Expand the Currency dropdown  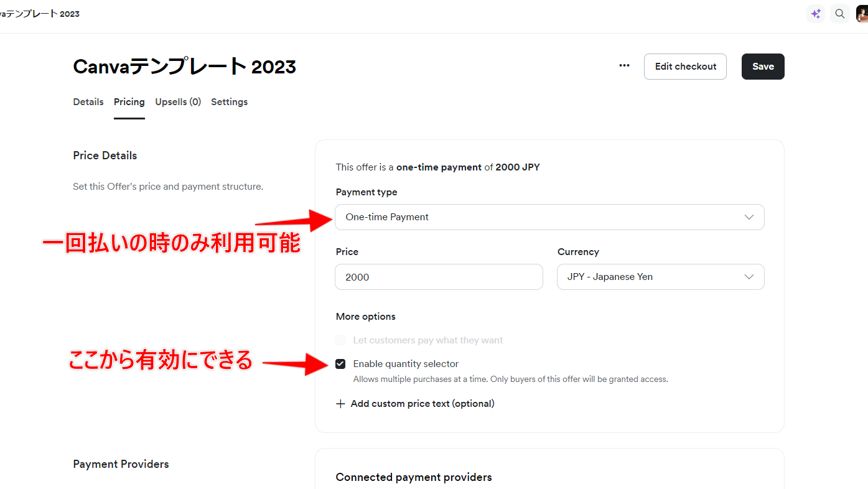[661, 277]
